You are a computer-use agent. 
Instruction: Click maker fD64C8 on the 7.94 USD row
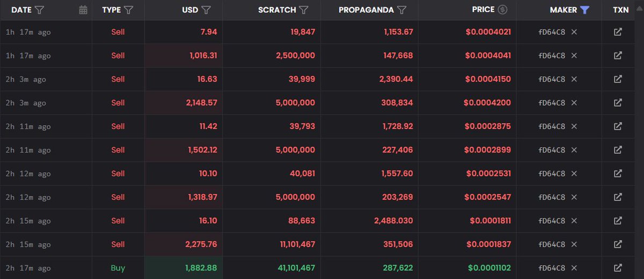(x=552, y=32)
